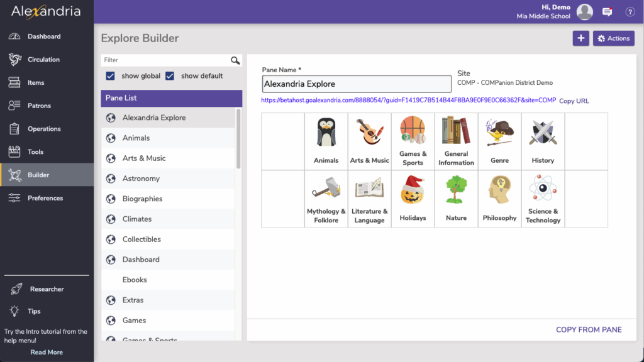Click the plus button to add pane
Image resolution: width=644 pixels, height=362 pixels.
pyautogui.click(x=580, y=38)
